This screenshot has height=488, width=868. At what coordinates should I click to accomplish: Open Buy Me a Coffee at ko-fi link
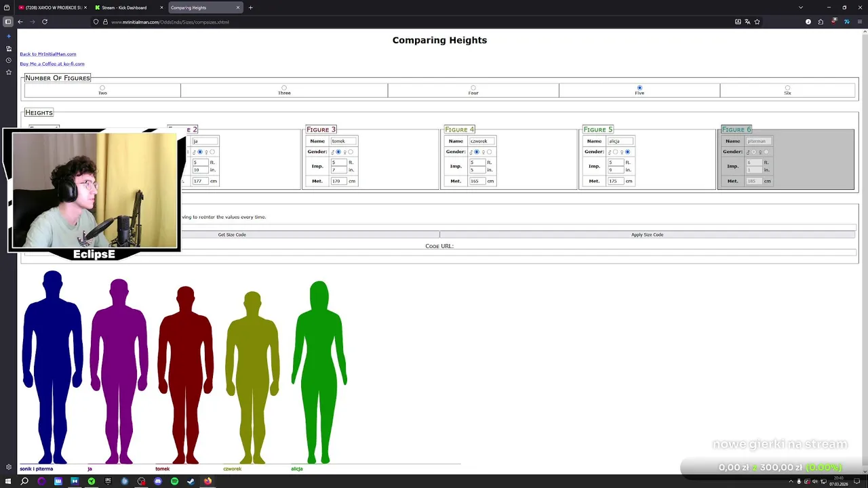coord(52,64)
